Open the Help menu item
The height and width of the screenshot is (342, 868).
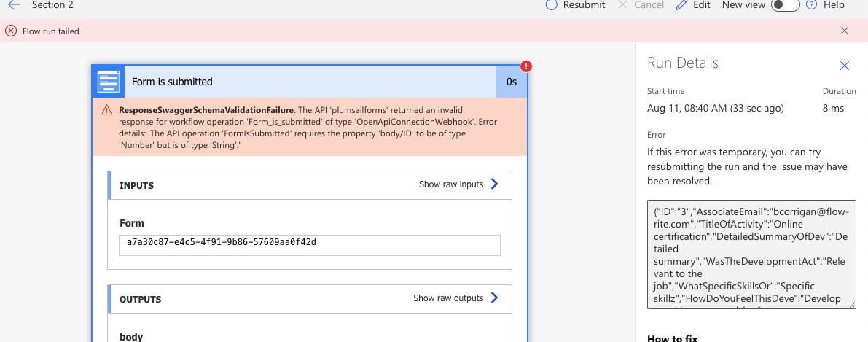834,5
